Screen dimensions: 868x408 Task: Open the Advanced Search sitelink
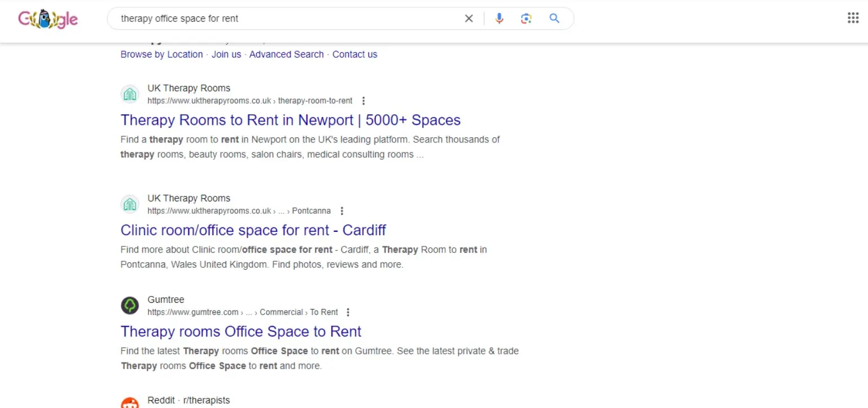point(286,55)
